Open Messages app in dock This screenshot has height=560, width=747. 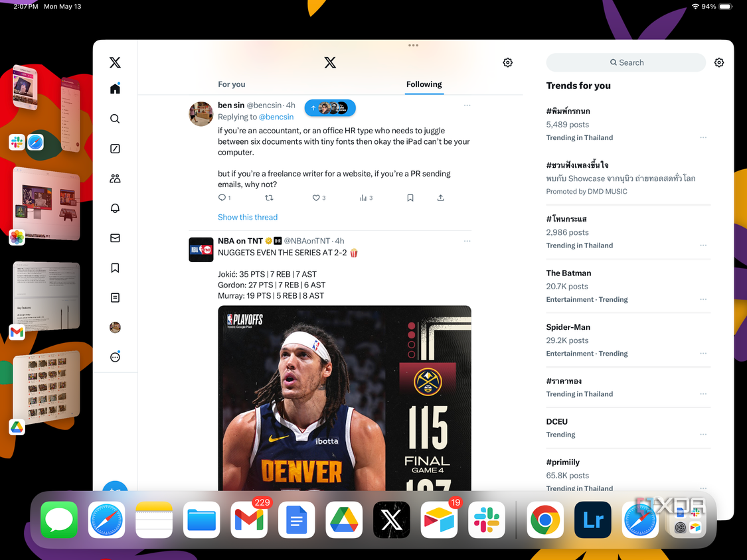point(59,520)
